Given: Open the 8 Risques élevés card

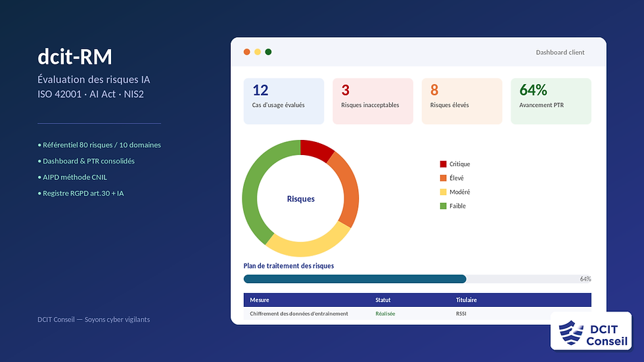Looking at the screenshot, I should (462, 101).
